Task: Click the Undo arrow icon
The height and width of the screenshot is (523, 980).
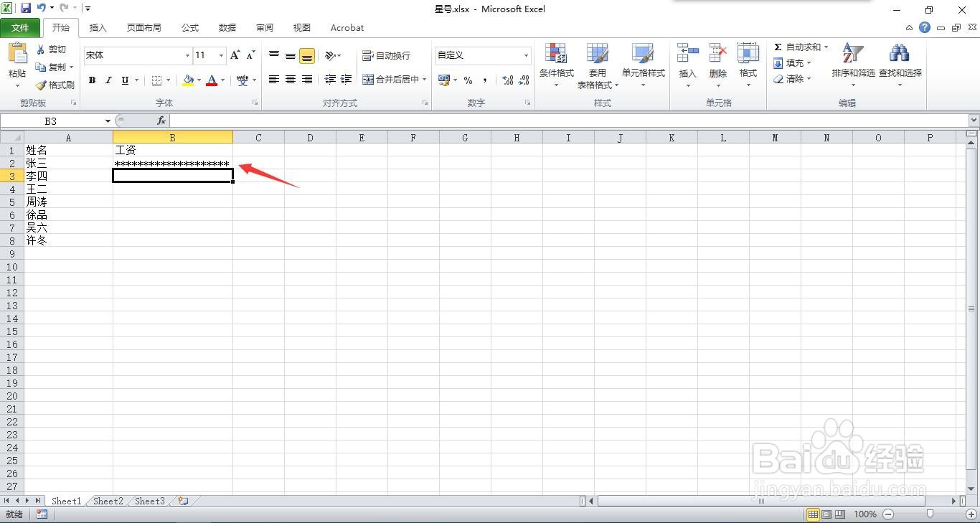Action: [x=42, y=9]
